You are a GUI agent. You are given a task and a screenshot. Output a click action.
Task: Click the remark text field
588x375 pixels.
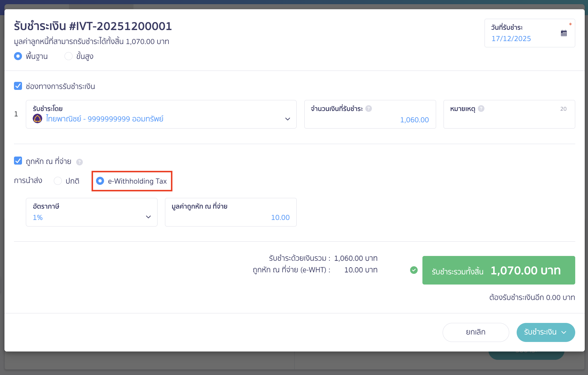point(509,120)
